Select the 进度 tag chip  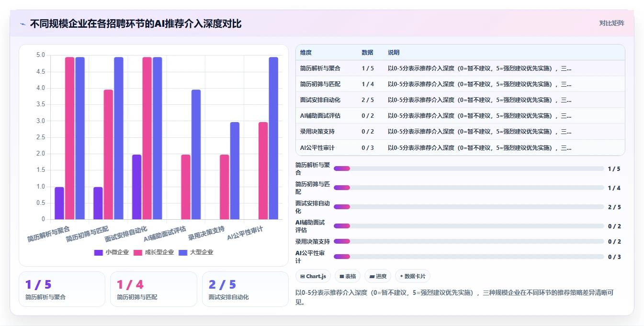(378, 276)
